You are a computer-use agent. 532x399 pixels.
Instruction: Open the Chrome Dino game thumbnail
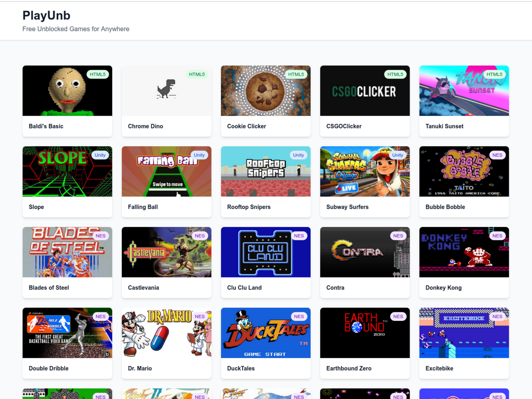[166, 91]
